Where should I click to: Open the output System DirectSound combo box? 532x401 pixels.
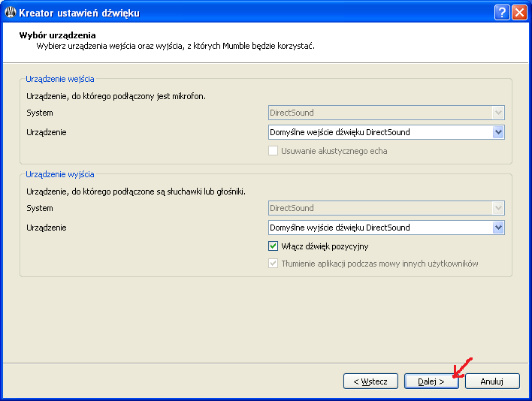point(386,208)
